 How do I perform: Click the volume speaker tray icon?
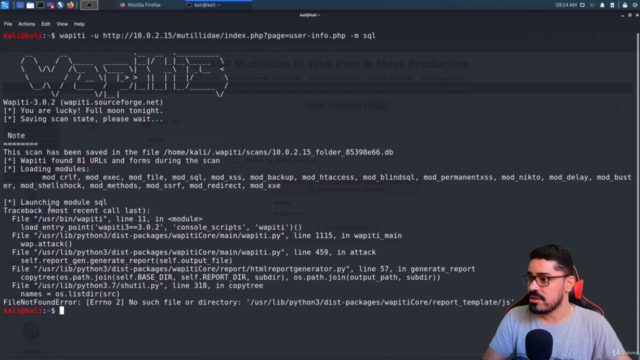click(592, 5)
